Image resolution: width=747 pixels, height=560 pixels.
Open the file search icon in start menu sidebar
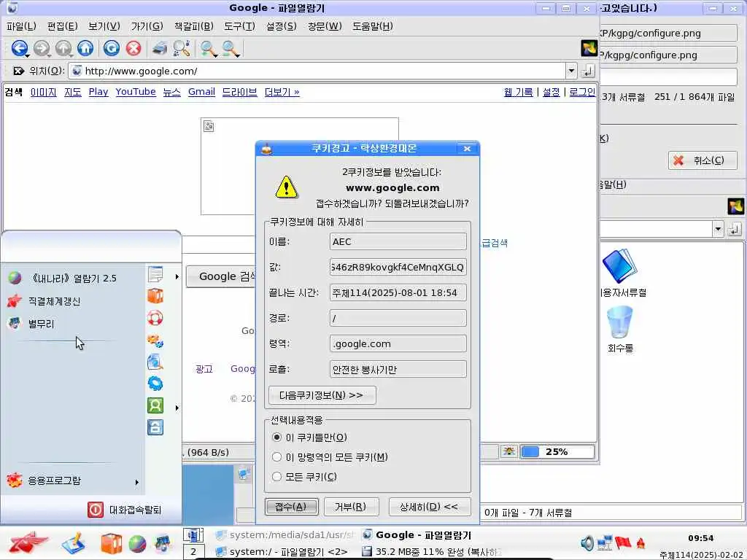155,362
